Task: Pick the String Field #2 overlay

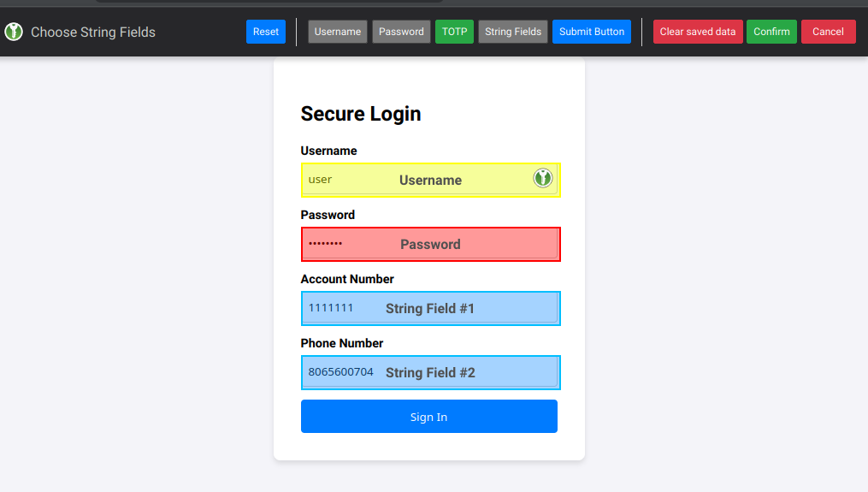Action: click(x=430, y=373)
